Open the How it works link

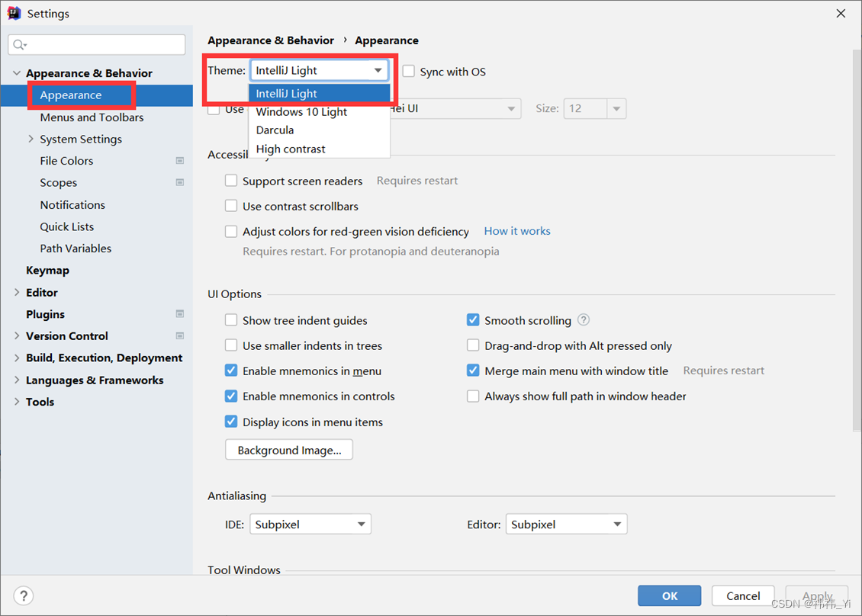(x=516, y=231)
